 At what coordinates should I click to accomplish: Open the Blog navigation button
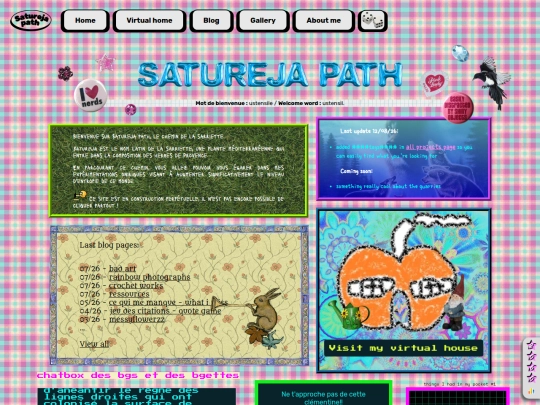click(211, 21)
